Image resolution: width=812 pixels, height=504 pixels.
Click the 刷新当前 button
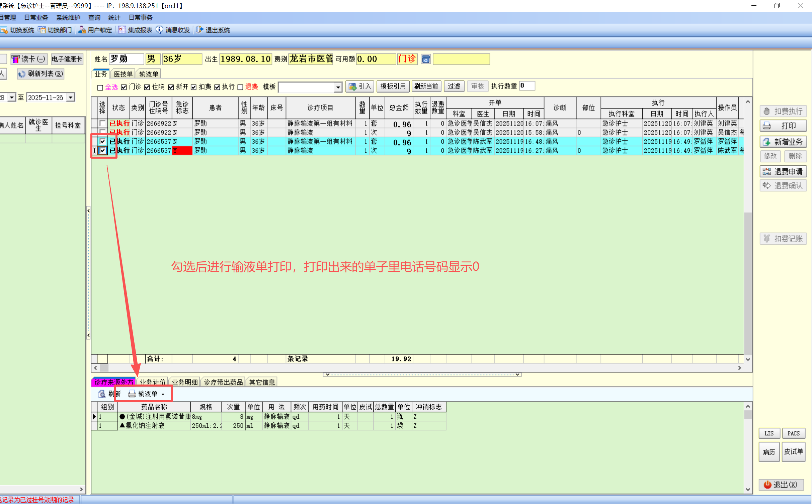click(x=426, y=86)
